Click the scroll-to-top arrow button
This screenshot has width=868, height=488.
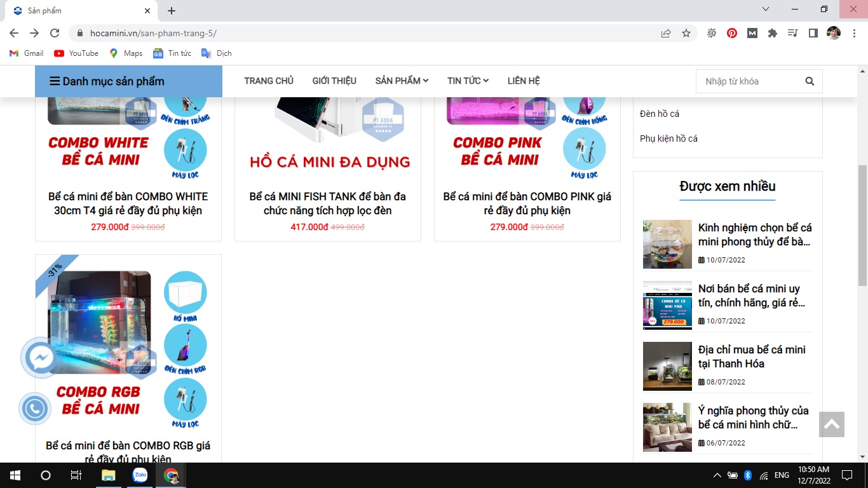tap(832, 424)
